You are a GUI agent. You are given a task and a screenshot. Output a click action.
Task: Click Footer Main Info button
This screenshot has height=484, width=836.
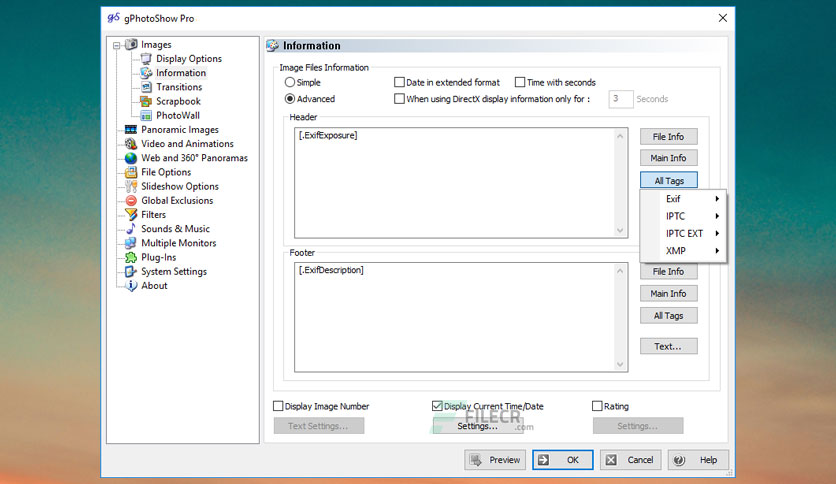click(x=669, y=293)
